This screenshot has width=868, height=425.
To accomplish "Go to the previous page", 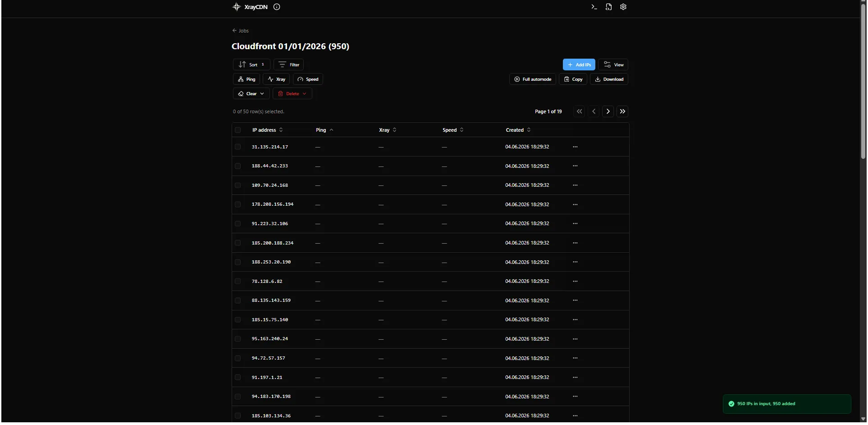I will (594, 111).
